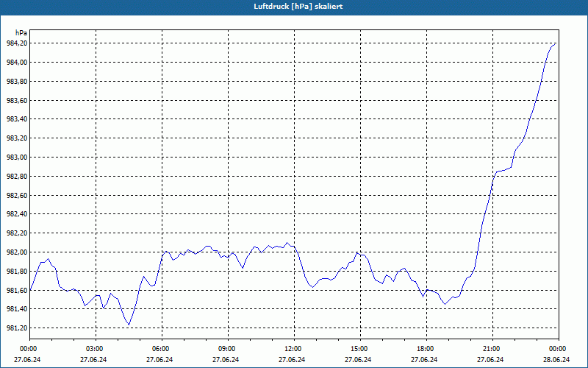Click the 15:00 time label

pos(360,349)
